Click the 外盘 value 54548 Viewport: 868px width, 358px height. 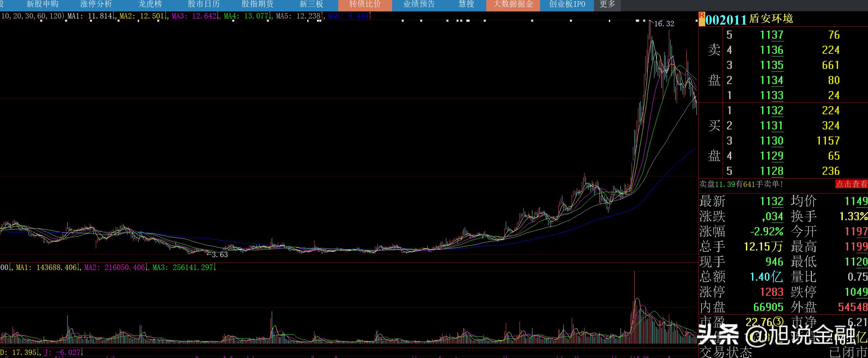pos(853,307)
